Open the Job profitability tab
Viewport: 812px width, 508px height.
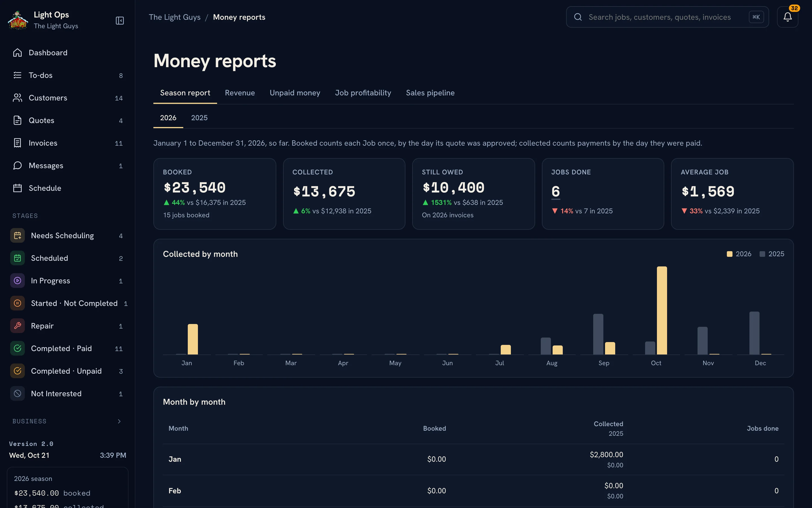[363, 93]
